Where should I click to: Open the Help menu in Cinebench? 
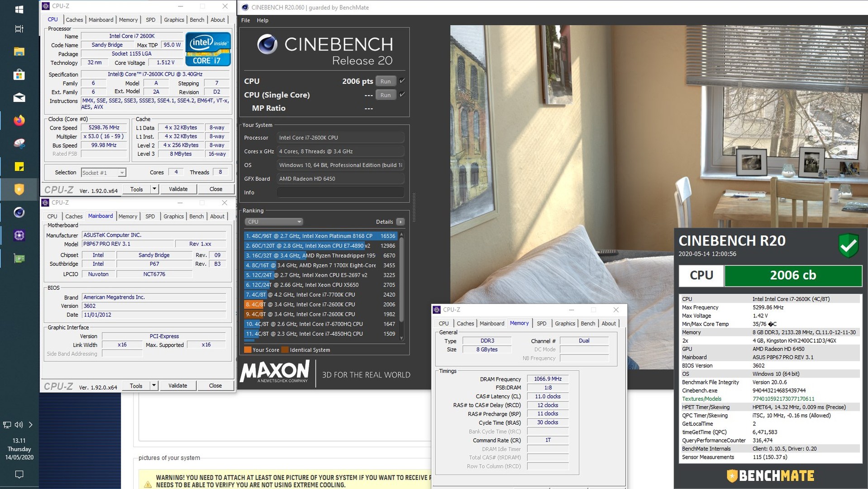[262, 20]
